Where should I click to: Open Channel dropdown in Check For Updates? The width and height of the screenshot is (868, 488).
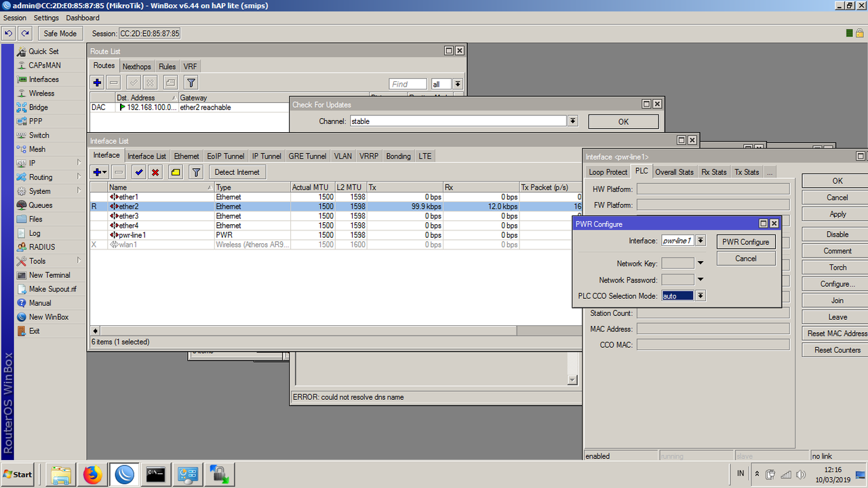point(573,121)
